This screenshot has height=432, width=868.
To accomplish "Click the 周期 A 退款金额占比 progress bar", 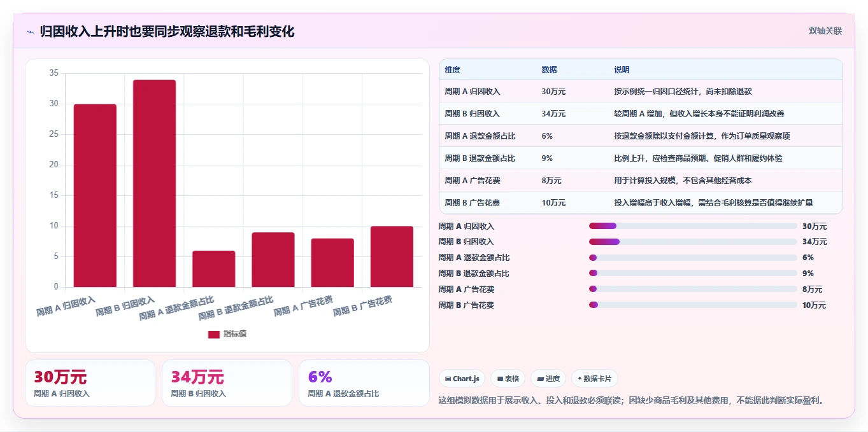I will [x=693, y=258].
